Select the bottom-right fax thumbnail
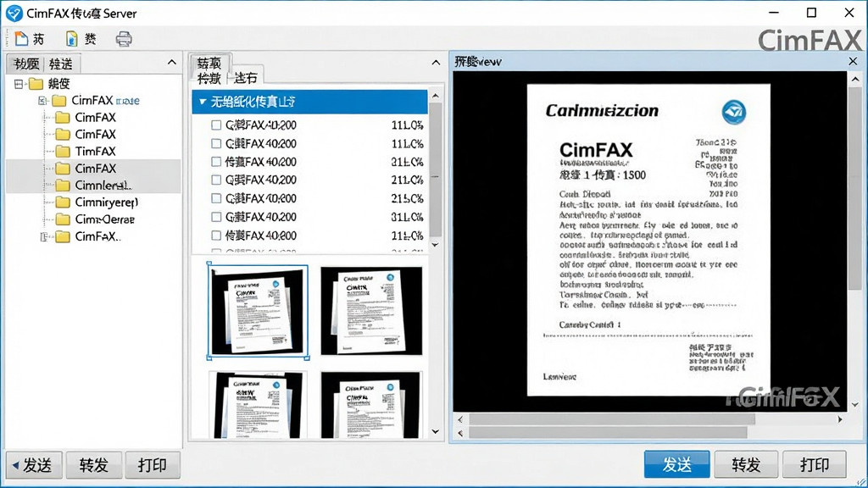Viewport: 868px width, 488px height. click(x=371, y=405)
